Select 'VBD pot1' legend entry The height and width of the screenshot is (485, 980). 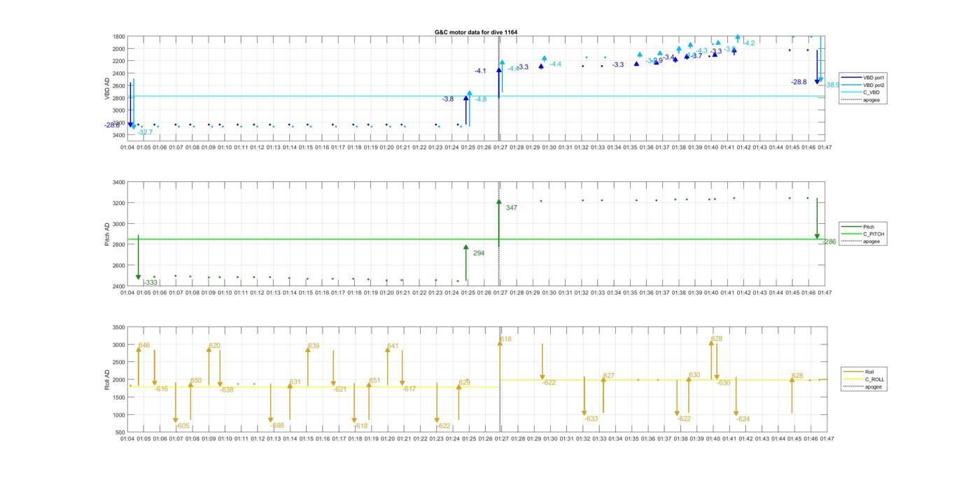tap(873, 78)
